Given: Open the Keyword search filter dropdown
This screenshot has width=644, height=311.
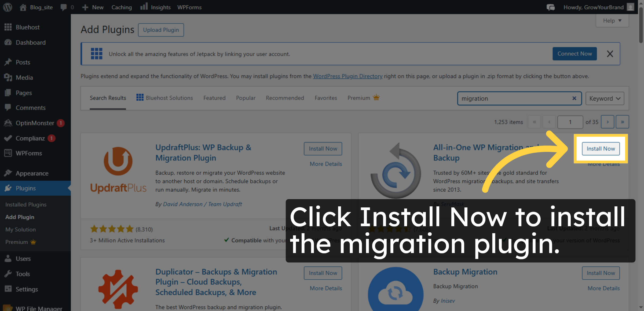Looking at the screenshot, I should tap(604, 98).
